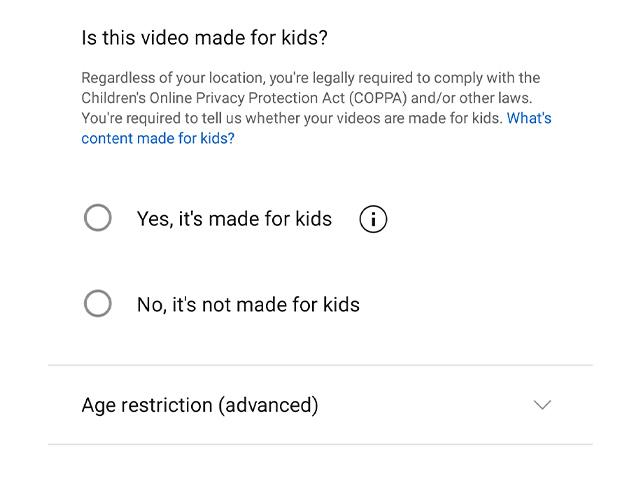Open info icon beside made for kids option
The image size is (640, 480).
[x=373, y=219]
